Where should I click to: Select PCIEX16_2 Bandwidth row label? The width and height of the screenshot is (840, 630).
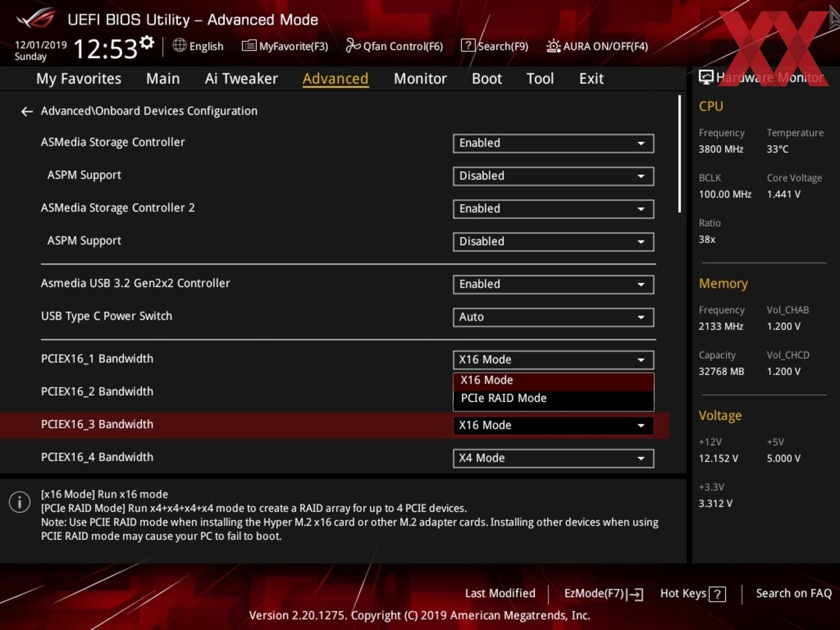pos(97,392)
